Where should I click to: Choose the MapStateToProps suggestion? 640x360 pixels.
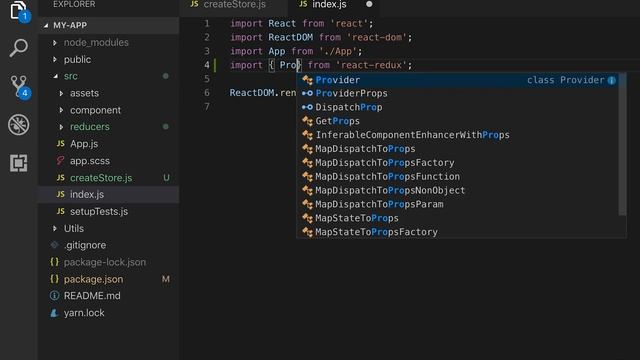click(457, 218)
